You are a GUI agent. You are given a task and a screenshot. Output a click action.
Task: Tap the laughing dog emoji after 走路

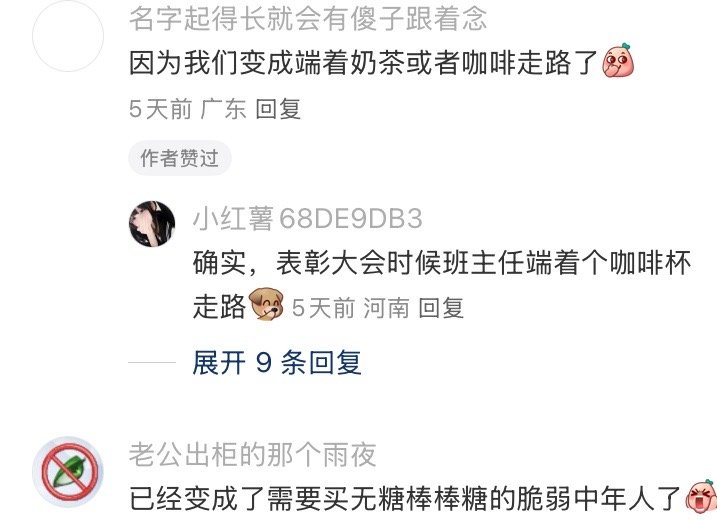[266, 304]
